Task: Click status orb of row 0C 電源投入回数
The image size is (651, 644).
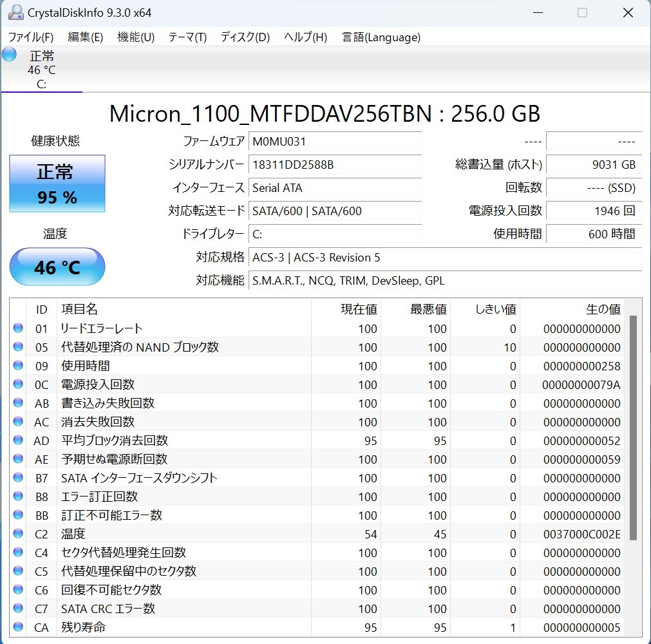Action: [x=18, y=384]
